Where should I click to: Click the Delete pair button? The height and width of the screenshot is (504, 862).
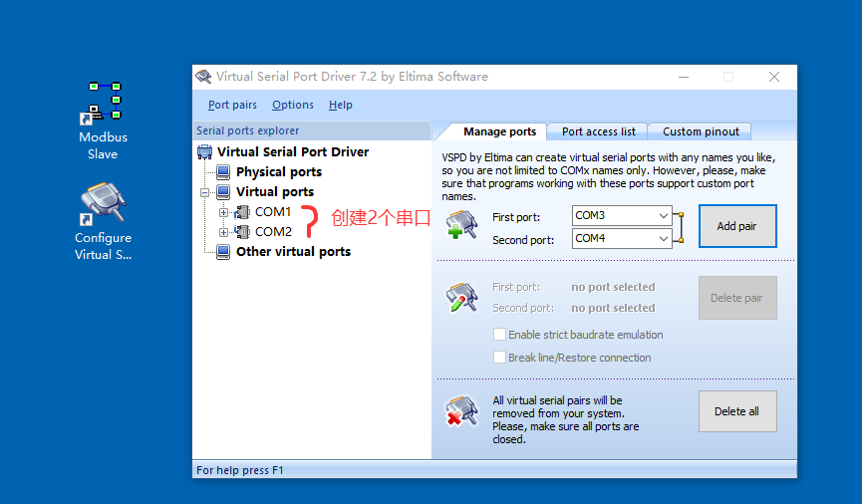(737, 298)
